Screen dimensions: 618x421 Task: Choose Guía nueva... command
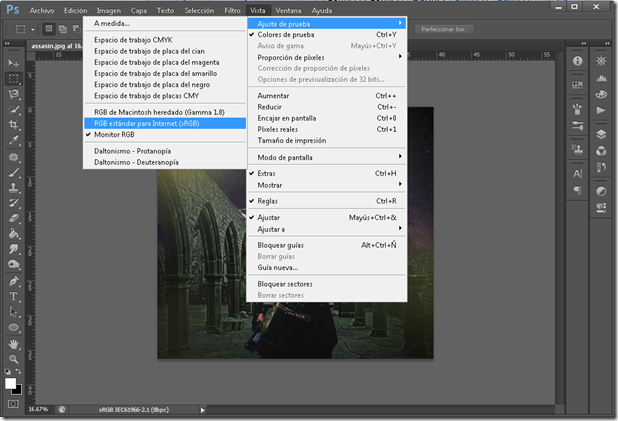point(327,268)
